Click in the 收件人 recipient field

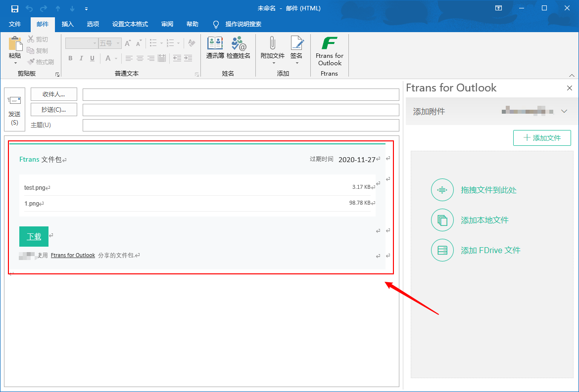(241, 94)
